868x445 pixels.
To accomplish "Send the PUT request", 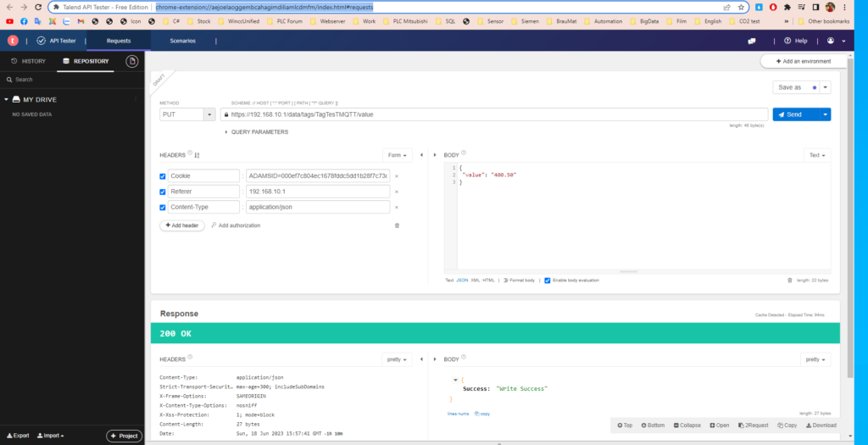I will coord(796,114).
